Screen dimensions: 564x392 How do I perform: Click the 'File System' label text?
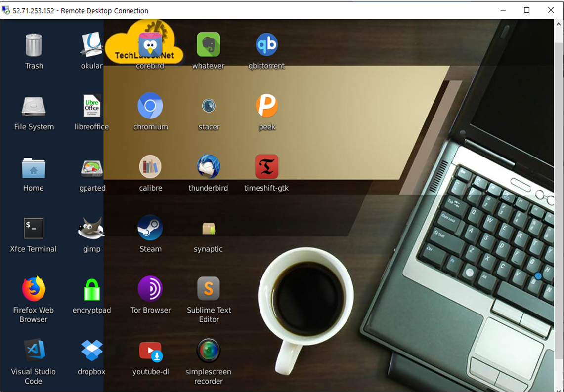pyautogui.click(x=34, y=127)
